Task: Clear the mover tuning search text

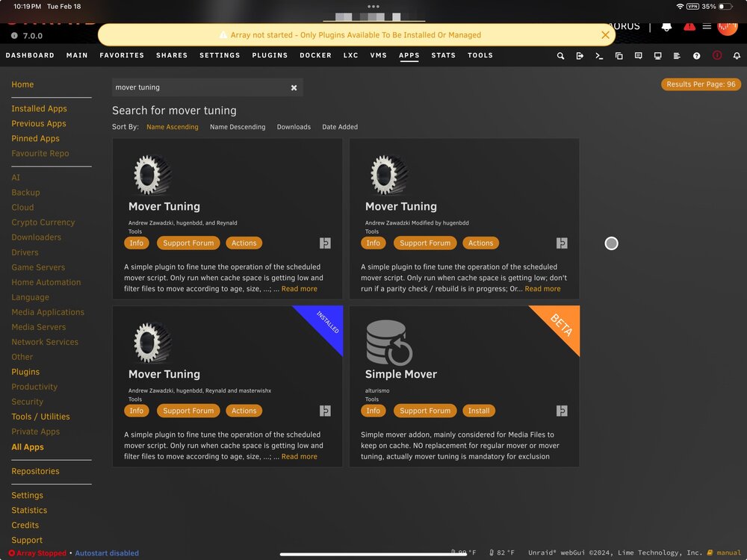Action: 294,87
